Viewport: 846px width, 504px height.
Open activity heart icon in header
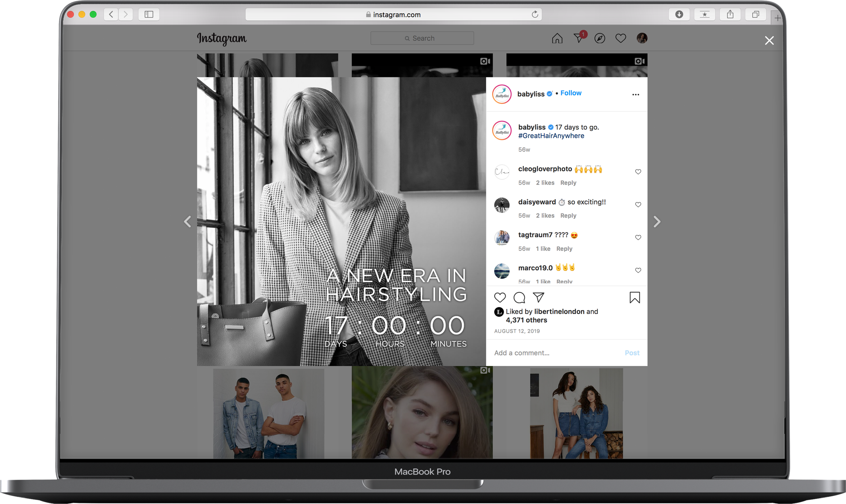620,38
